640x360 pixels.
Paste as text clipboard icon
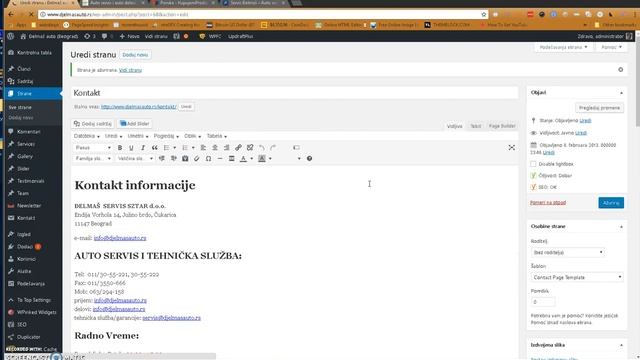click(185, 158)
